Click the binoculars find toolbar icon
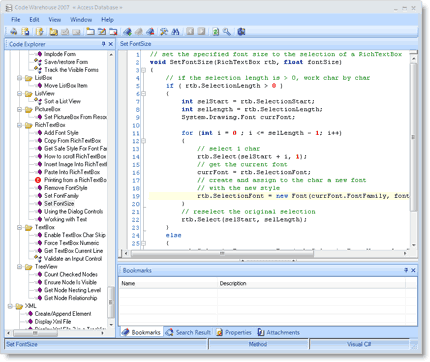Screen dimensions: 430x362 pos(175,32)
